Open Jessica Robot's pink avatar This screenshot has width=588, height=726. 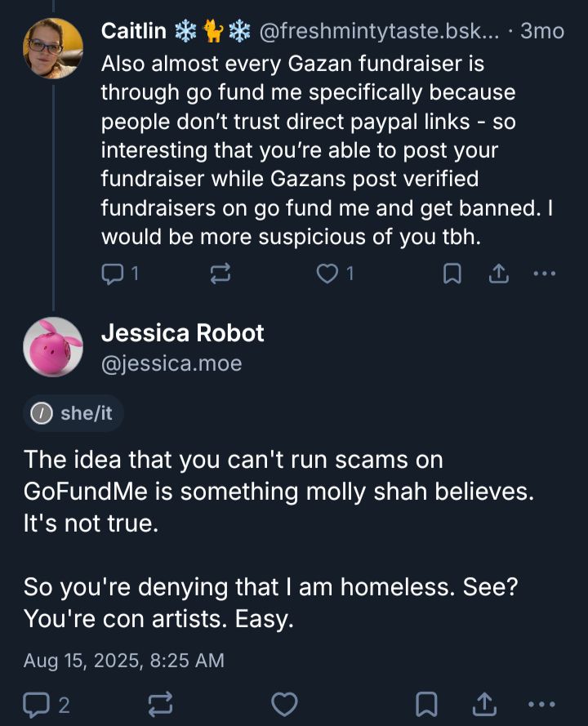point(53,346)
